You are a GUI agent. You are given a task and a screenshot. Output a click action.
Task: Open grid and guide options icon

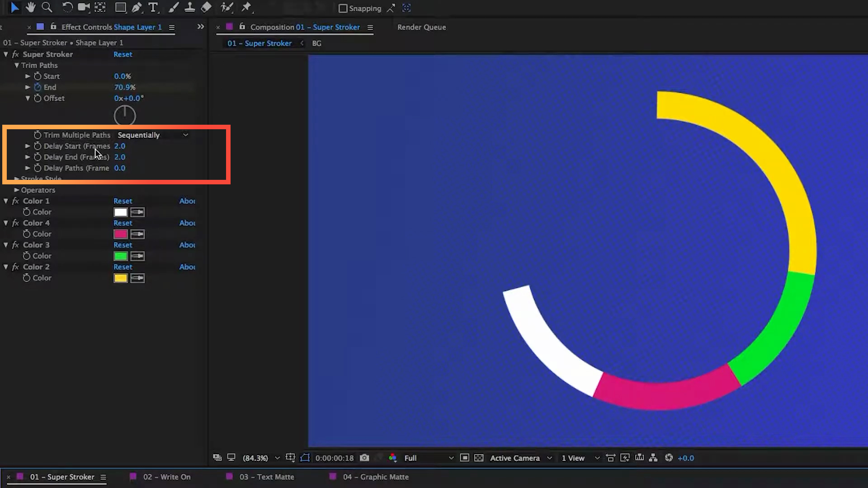[290, 458]
